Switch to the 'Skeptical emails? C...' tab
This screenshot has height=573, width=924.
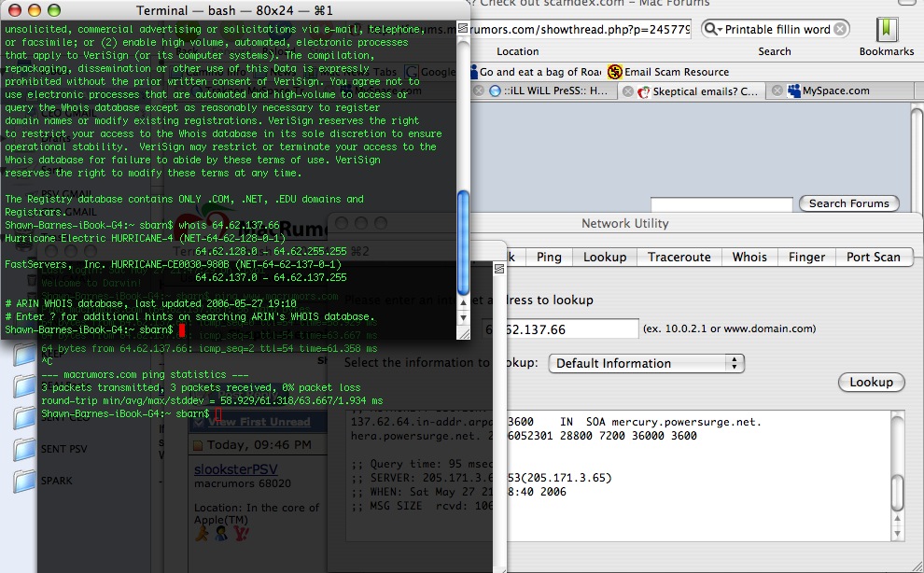698,91
